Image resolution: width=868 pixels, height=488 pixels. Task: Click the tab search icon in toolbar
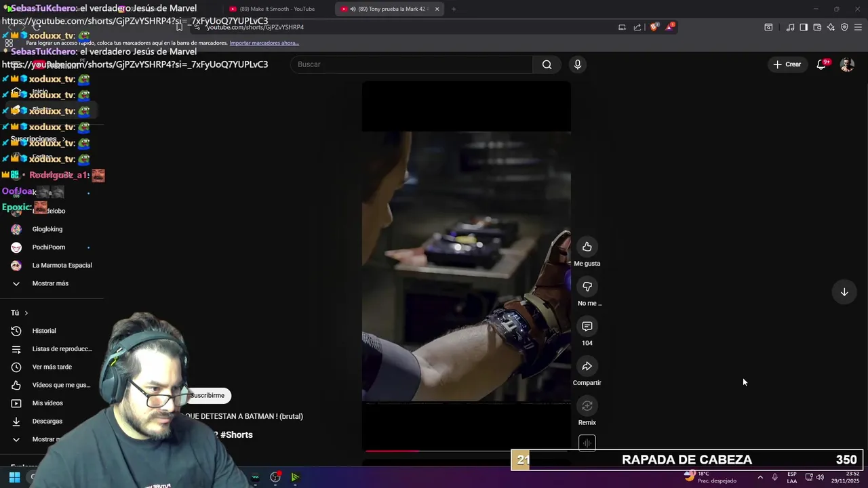click(768, 27)
